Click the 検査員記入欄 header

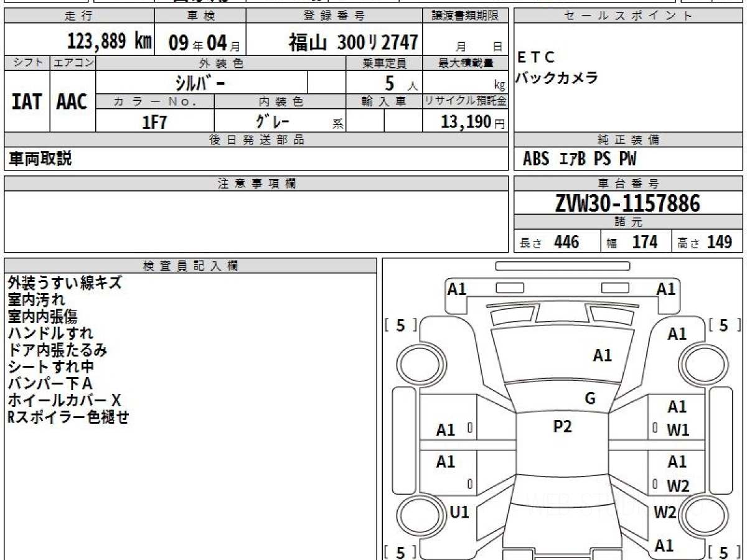tap(190, 266)
